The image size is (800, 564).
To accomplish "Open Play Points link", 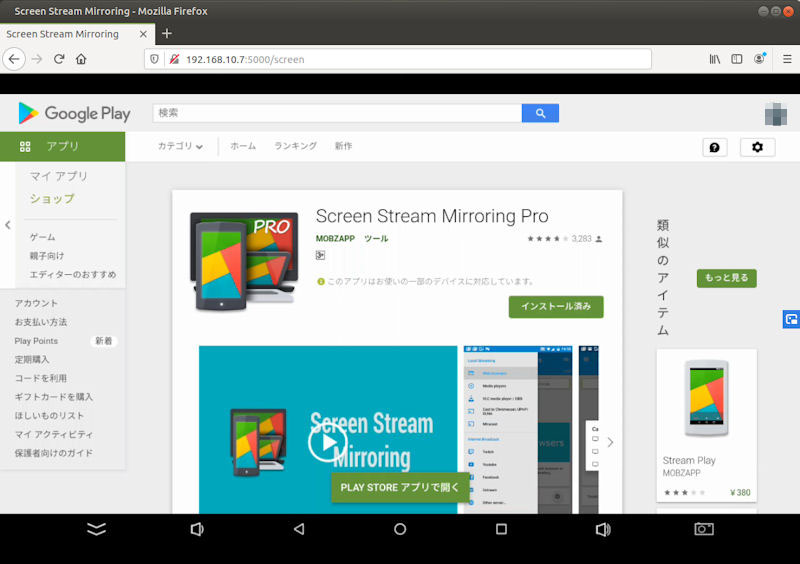I will tap(36, 341).
